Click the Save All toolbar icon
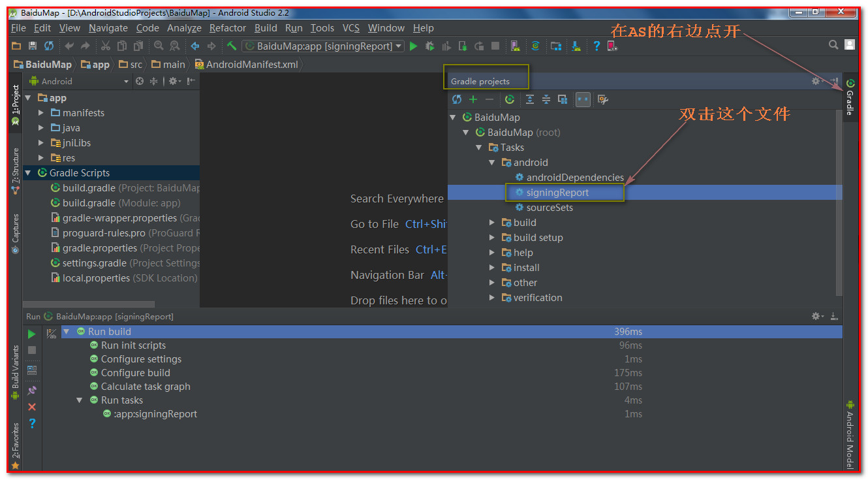 pyautogui.click(x=33, y=46)
